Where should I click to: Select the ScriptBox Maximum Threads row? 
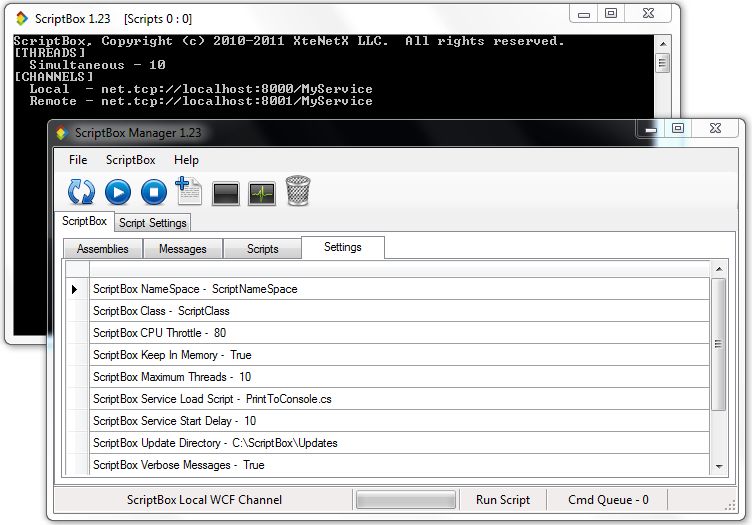pyautogui.click(x=399, y=377)
